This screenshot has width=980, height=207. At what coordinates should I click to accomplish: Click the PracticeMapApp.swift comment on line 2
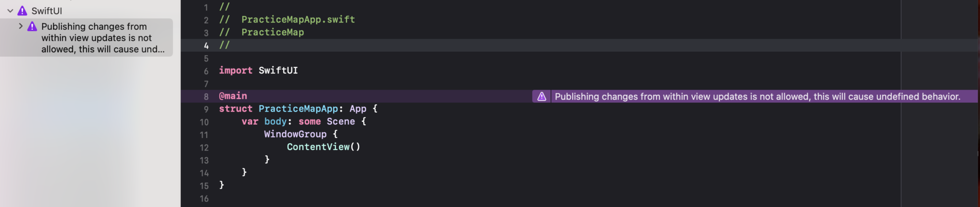click(298, 20)
